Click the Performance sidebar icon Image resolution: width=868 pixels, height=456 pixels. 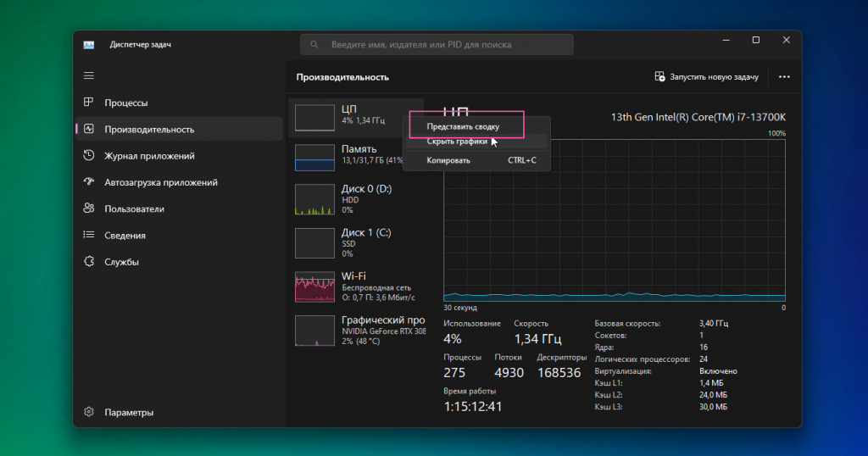(88, 130)
